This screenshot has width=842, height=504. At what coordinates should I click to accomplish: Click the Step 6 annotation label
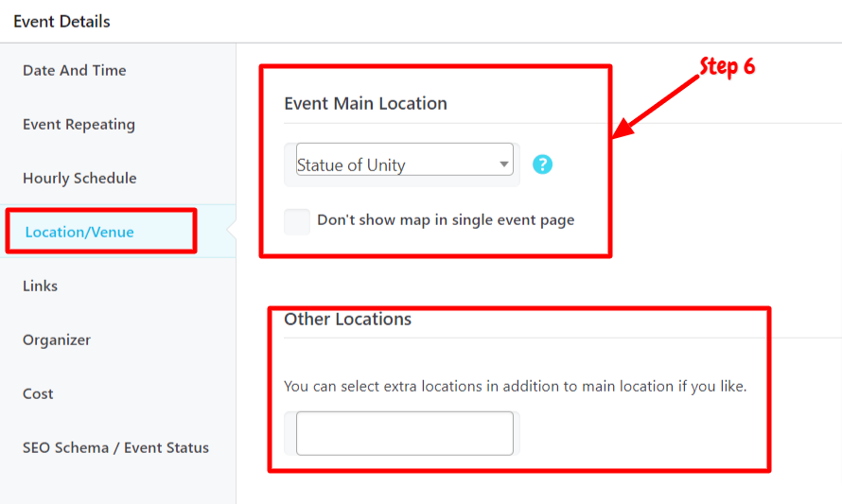(728, 67)
